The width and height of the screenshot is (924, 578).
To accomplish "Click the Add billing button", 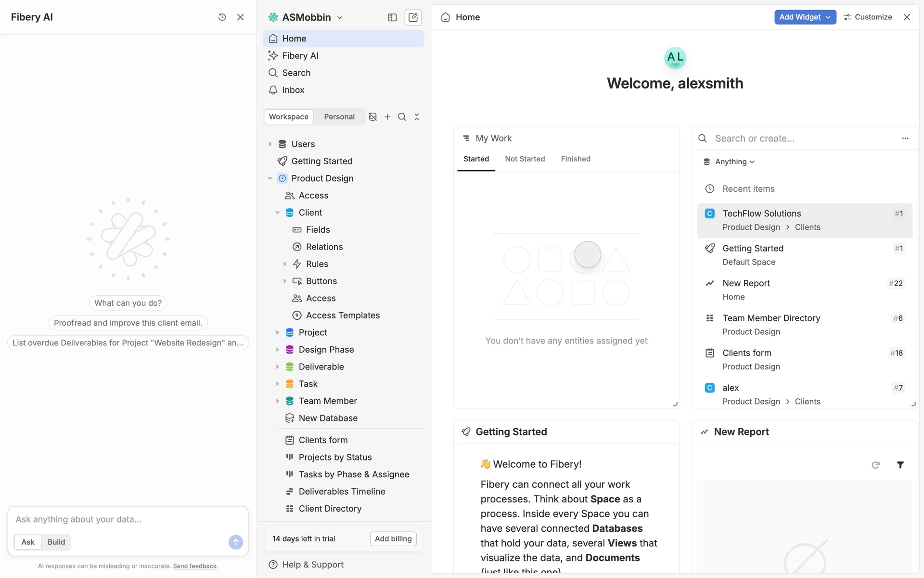I will (393, 539).
